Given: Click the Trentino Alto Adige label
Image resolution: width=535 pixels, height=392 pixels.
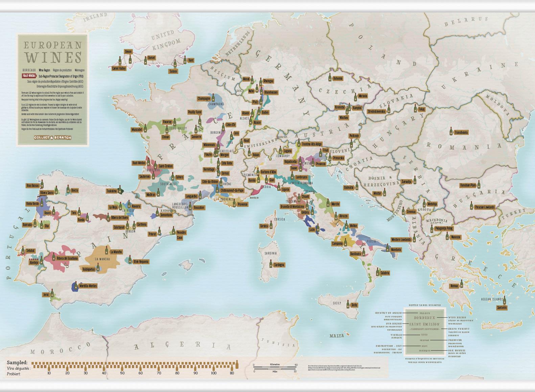Looking at the screenshot, I should (312, 144).
